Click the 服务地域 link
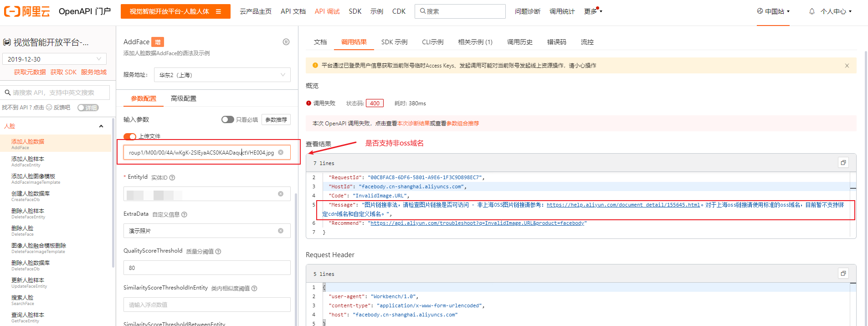 [94, 72]
